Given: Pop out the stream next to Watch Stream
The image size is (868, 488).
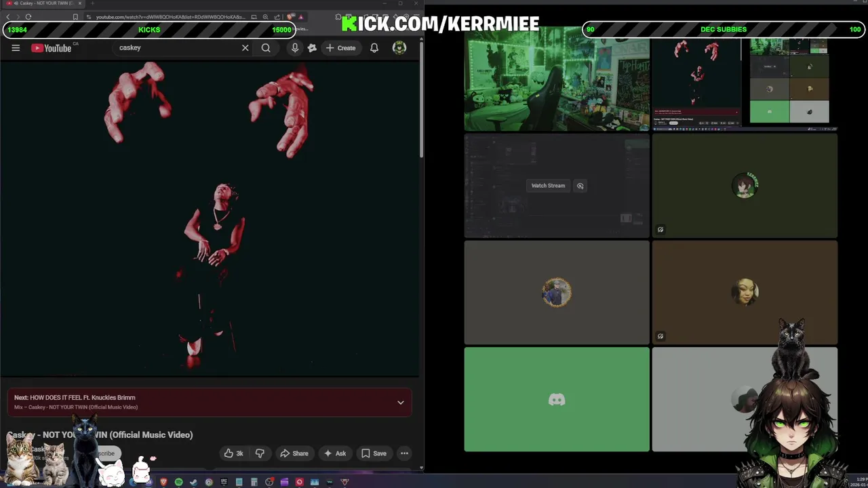Looking at the screenshot, I should [580, 186].
